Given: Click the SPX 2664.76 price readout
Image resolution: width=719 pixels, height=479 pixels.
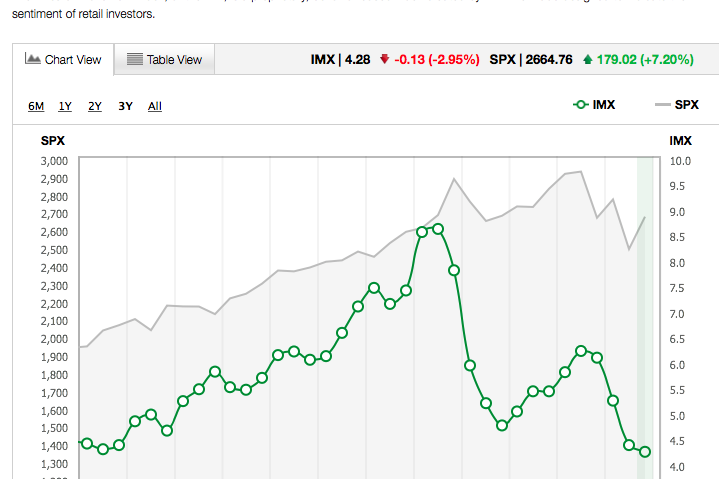Looking at the screenshot, I should 531,60.
